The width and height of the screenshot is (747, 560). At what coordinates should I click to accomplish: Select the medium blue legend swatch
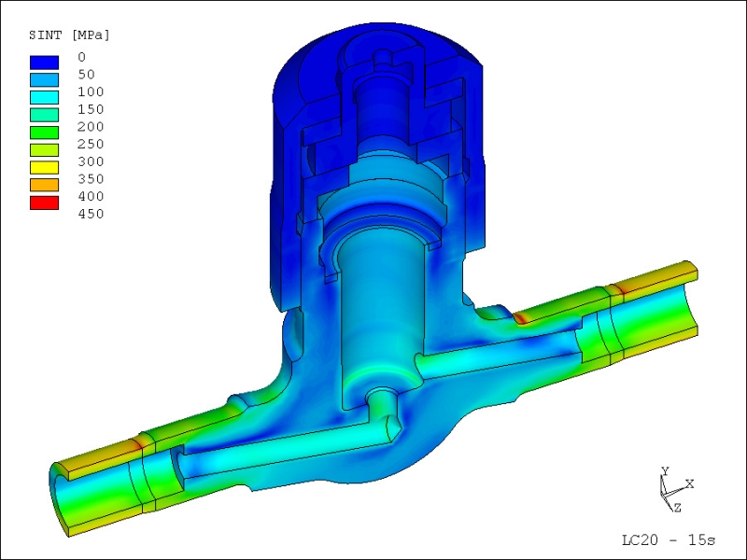44,79
